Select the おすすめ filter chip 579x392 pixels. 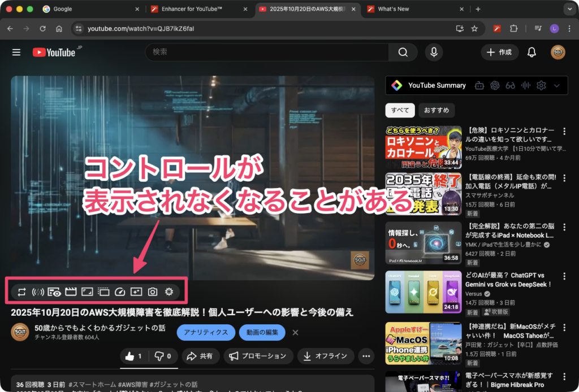tap(437, 110)
